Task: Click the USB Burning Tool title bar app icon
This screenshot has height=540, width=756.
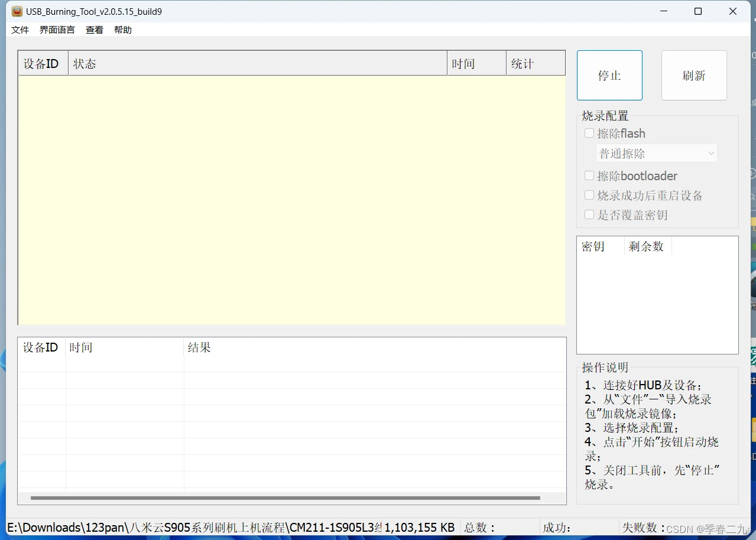Action: [17, 11]
